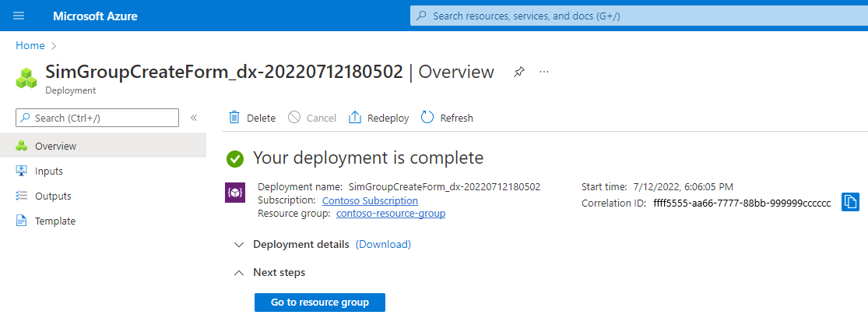Open the Contoso Subscription link
Screen dimensions: 868x322
(x=370, y=200)
